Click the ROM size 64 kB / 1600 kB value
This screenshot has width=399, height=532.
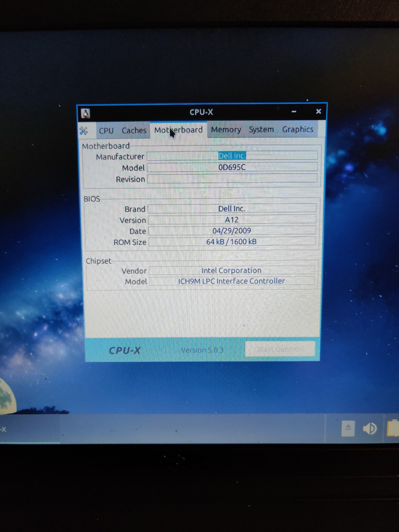(232, 242)
